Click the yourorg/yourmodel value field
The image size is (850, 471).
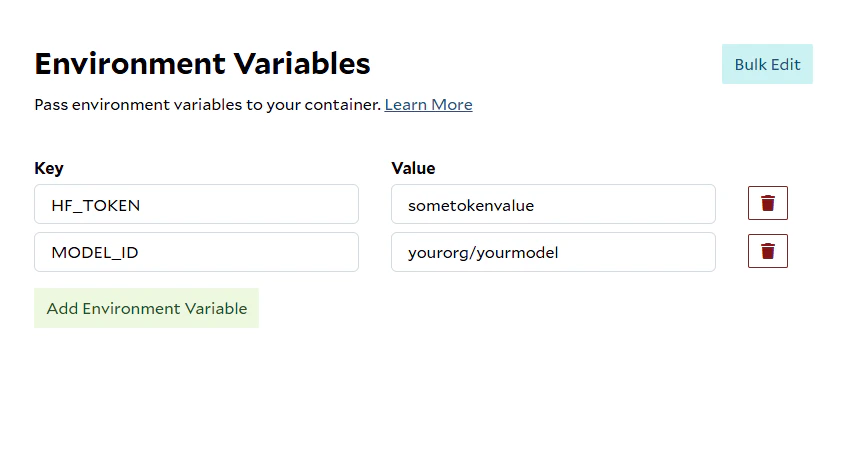(553, 252)
